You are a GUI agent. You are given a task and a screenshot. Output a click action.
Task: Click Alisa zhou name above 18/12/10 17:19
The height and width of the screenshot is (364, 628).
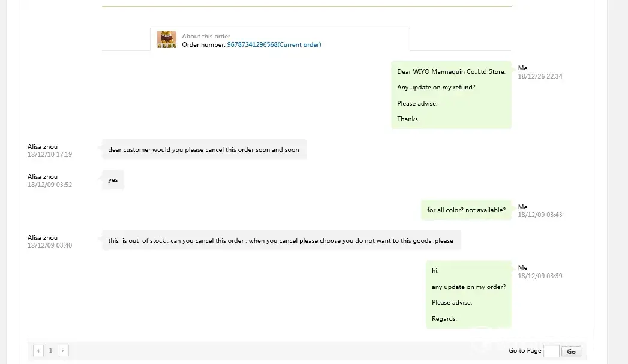click(x=43, y=147)
